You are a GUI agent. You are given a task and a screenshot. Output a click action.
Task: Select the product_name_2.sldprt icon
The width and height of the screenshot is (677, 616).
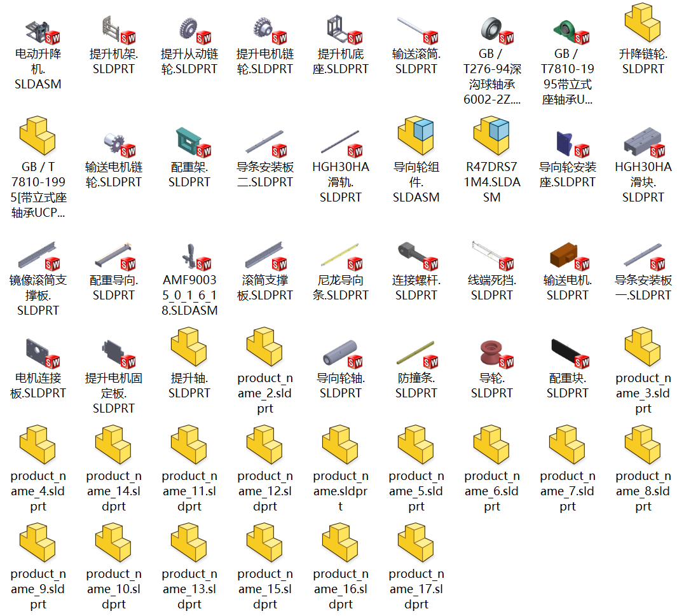coord(264,347)
